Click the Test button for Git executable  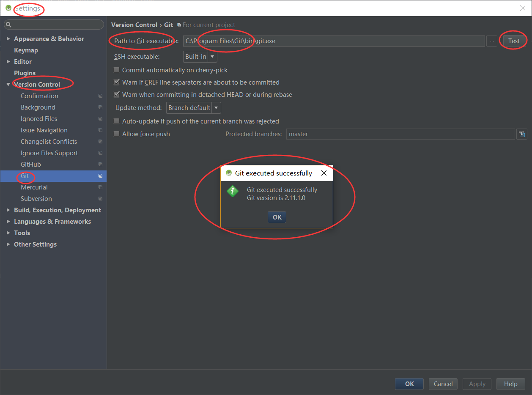[x=514, y=41]
